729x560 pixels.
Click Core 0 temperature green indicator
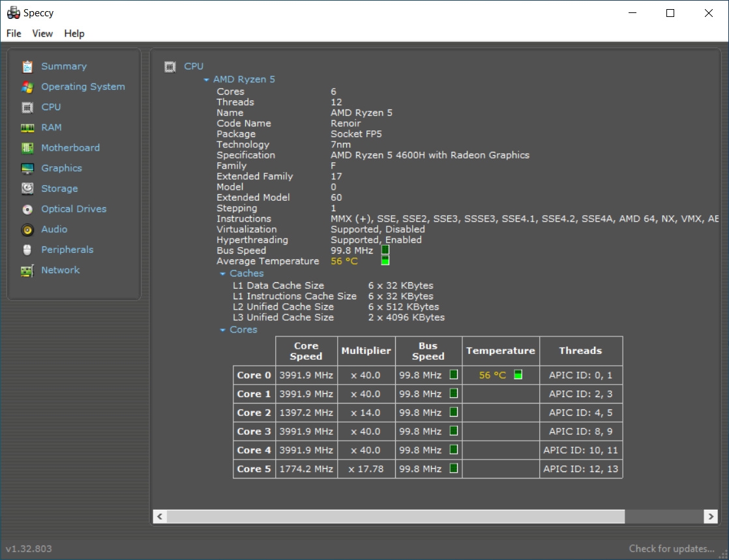click(518, 374)
